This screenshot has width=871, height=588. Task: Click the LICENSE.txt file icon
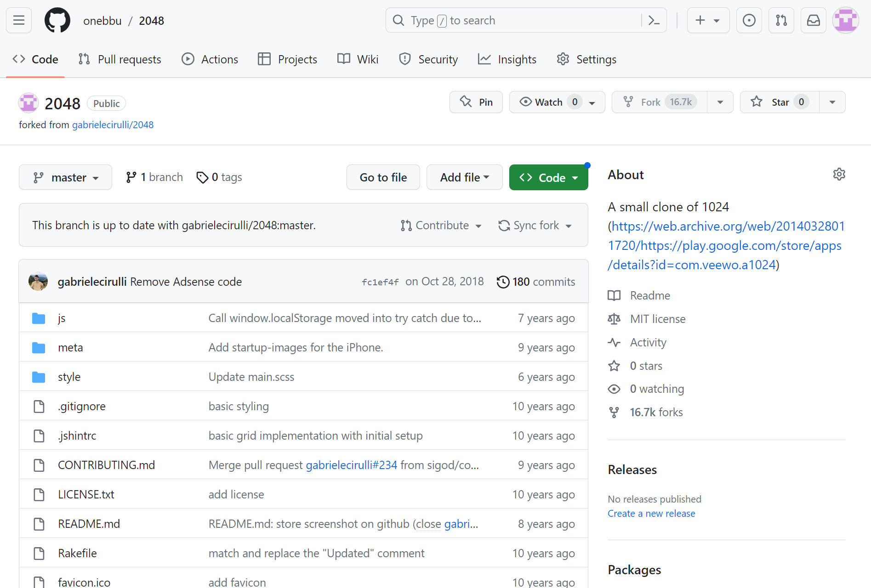tap(39, 494)
